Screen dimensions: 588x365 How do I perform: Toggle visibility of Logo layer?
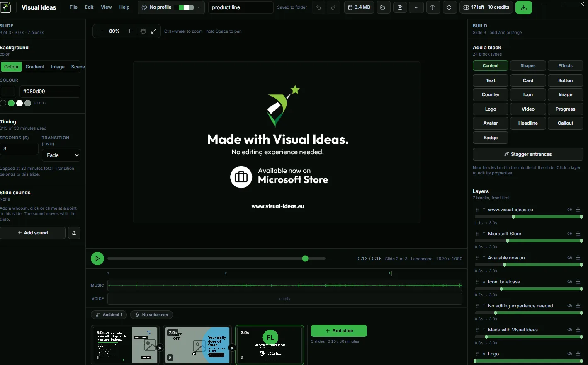tap(570, 354)
